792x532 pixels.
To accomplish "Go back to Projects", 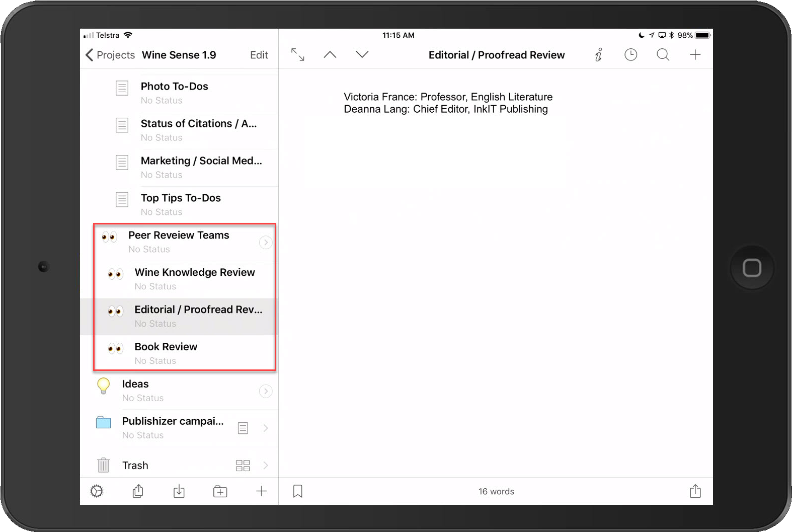I will point(110,55).
